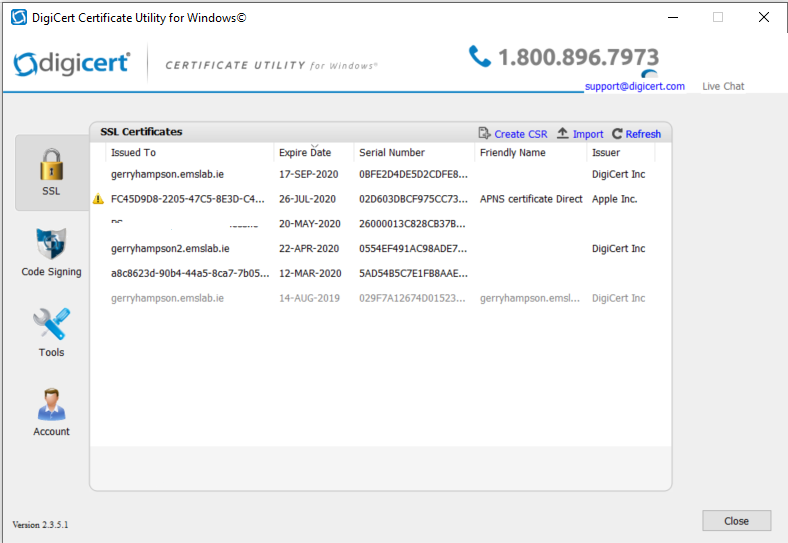The width and height of the screenshot is (788, 543).
Task: Click the 12-MAR-2020 expire date cell
Action: [x=310, y=273]
